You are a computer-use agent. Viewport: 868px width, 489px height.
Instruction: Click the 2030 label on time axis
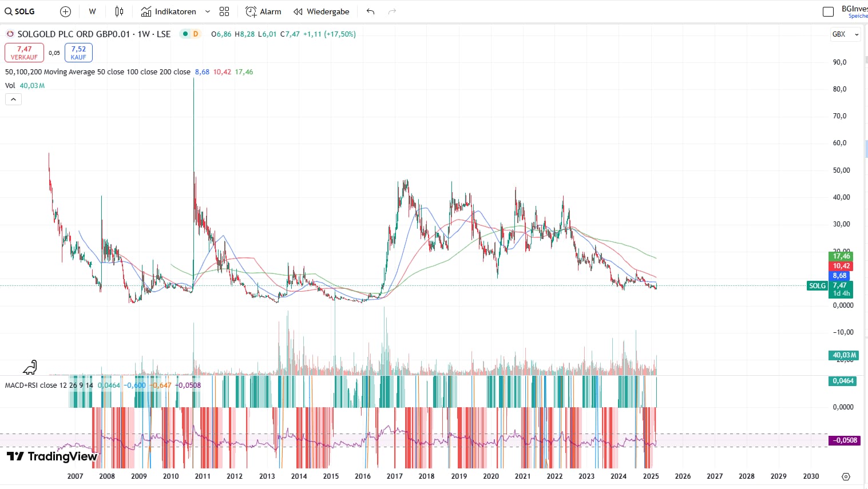811,476
